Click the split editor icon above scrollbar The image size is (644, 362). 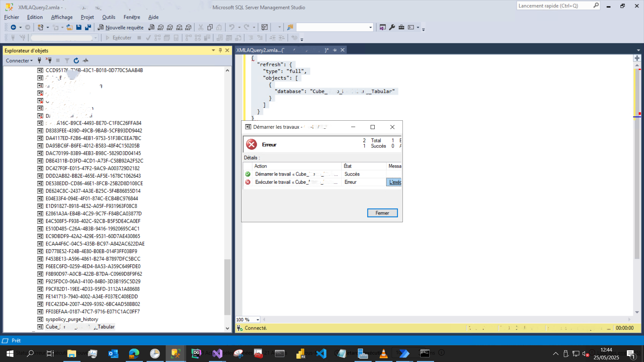(637, 58)
